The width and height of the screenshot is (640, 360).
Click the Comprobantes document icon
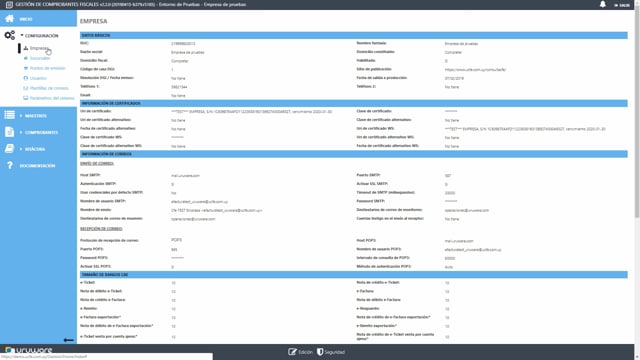[x=9, y=132]
